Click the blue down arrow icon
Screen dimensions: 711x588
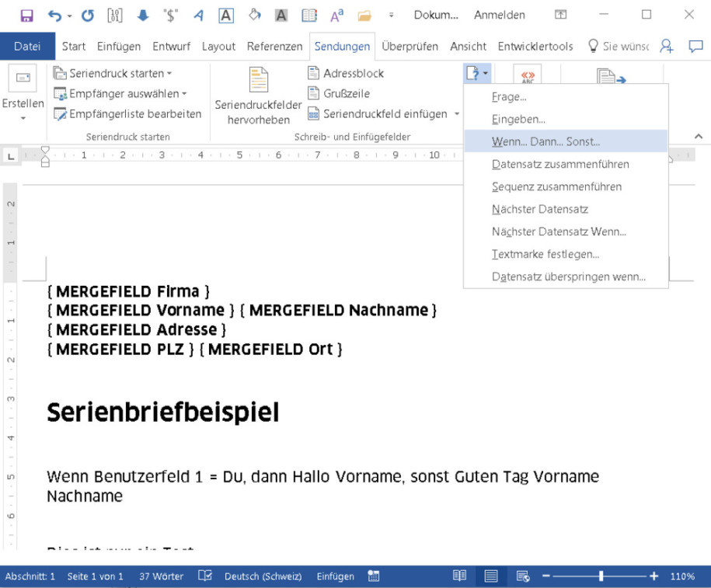pos(143,16)
